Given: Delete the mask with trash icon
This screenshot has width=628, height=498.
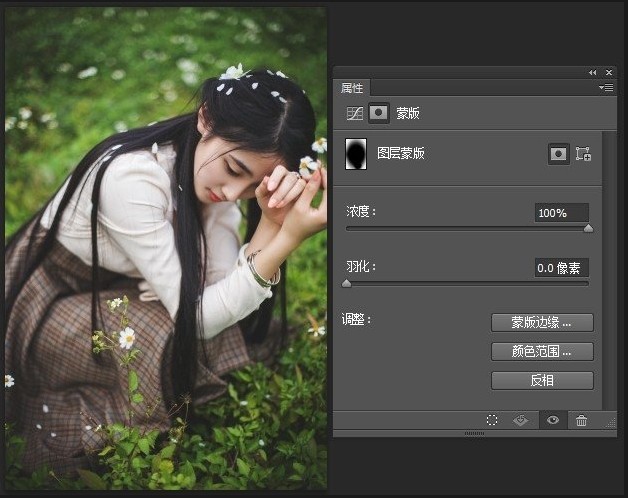Looking at the screenshot, I should tap(581, 420).
